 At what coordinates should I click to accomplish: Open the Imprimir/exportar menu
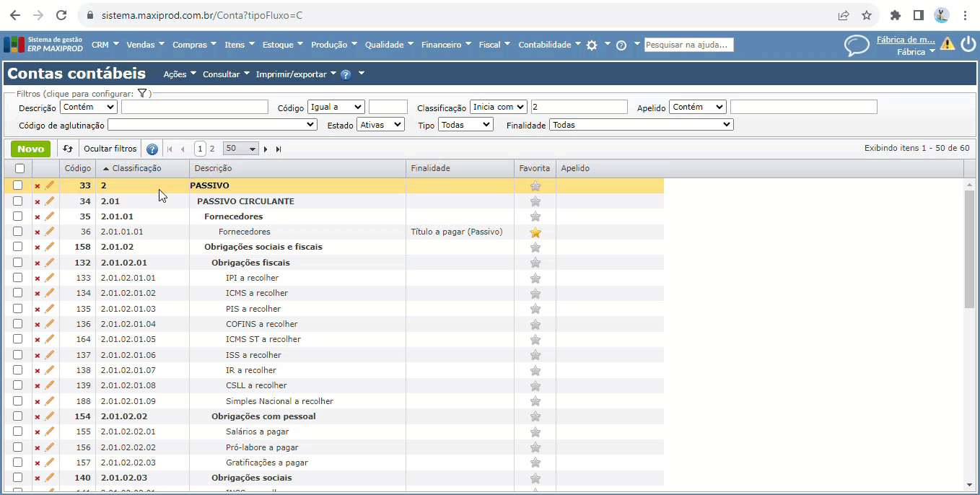click(296, 74)
